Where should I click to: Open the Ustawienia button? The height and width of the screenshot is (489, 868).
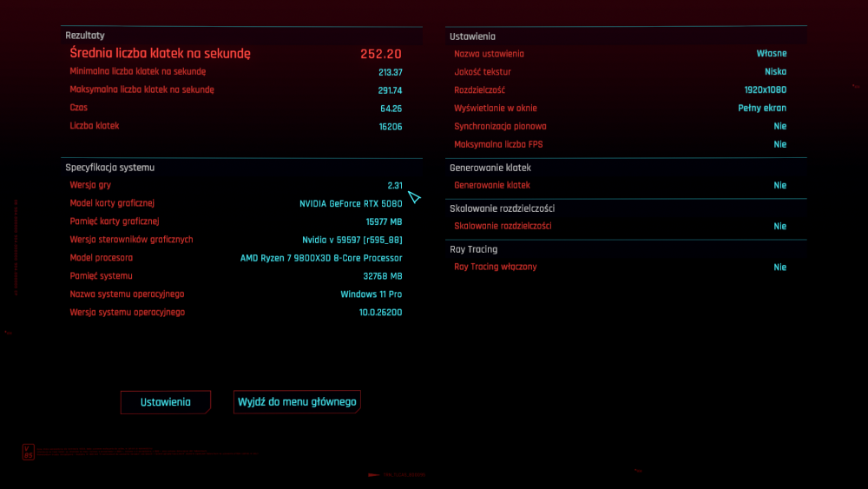pos(166,402)
